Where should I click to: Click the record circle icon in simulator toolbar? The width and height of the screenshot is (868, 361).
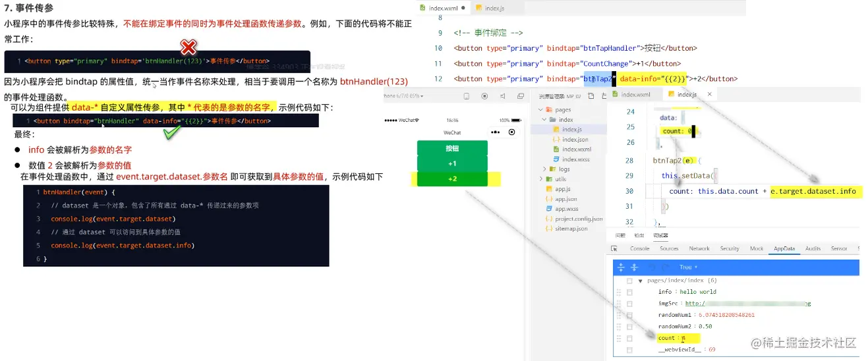(x=484, y=96)
